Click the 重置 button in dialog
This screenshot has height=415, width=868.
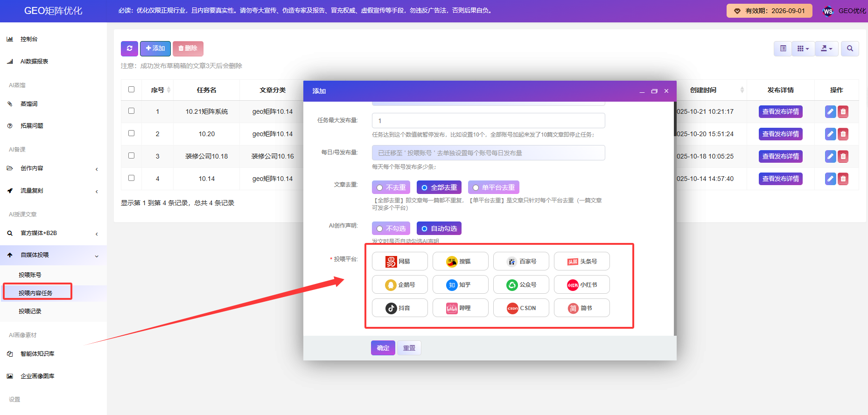[x=409, y=348]
